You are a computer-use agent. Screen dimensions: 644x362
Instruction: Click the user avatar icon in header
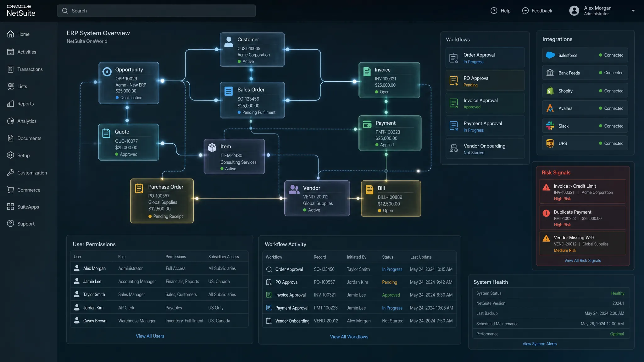574,11
